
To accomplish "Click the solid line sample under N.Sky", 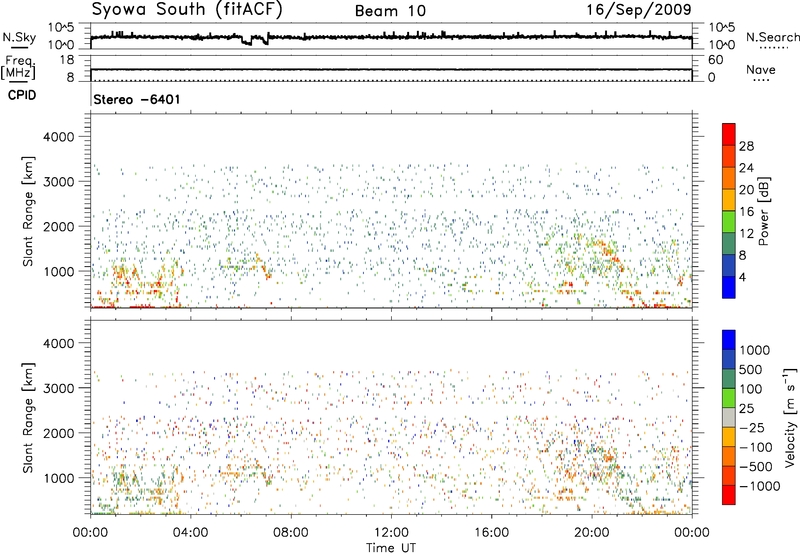I will point(19,47).
